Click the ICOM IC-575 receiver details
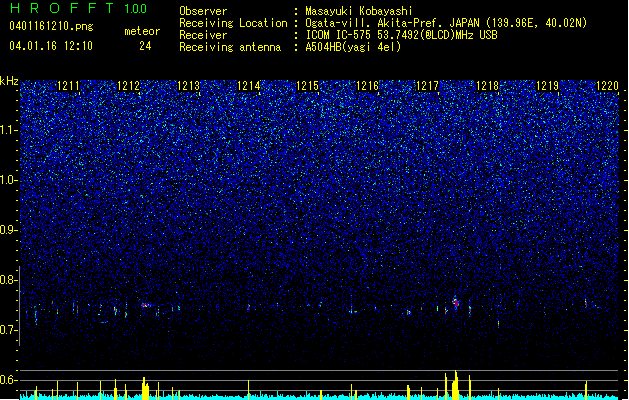Screen dimensions: 629x400 coord(401,35)
